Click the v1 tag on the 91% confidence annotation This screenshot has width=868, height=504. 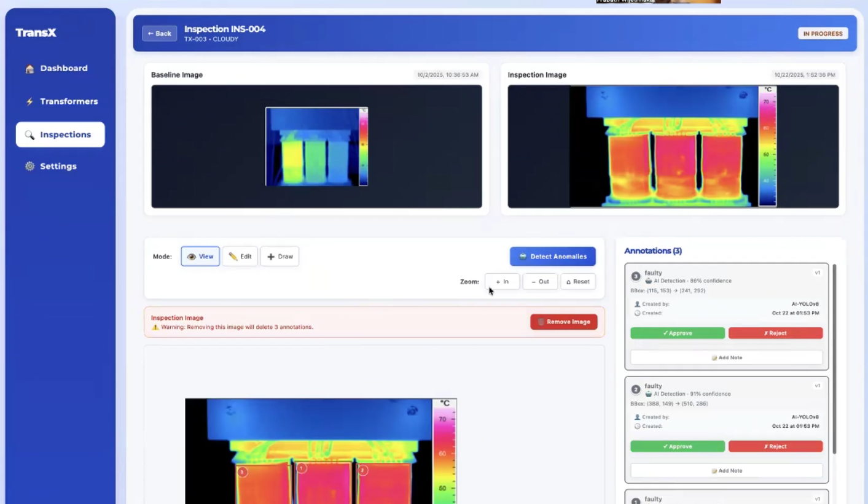pos(817,386)
